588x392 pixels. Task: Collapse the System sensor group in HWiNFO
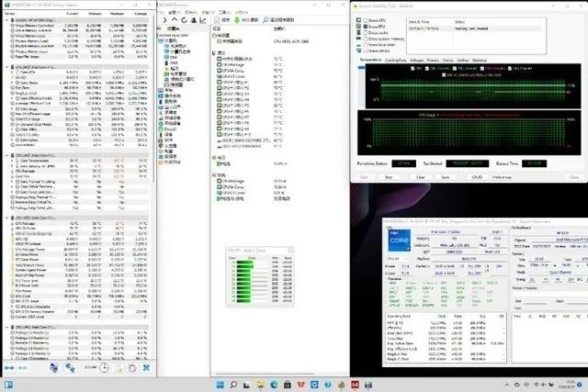(x=7, y=20)
